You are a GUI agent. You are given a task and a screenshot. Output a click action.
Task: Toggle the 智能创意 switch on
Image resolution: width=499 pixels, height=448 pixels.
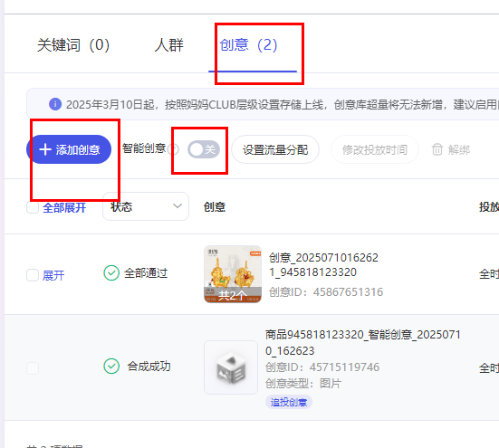204,149
